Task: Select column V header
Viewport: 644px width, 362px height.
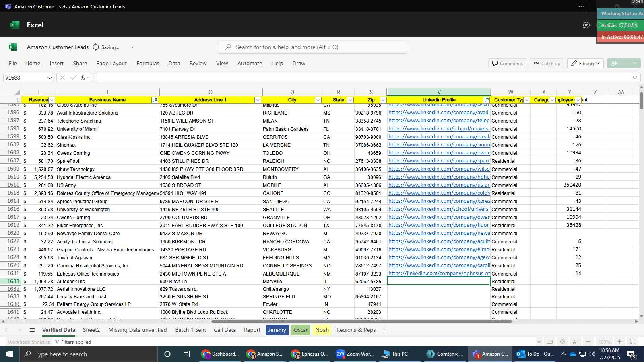Action: click(x=439, y=92)
